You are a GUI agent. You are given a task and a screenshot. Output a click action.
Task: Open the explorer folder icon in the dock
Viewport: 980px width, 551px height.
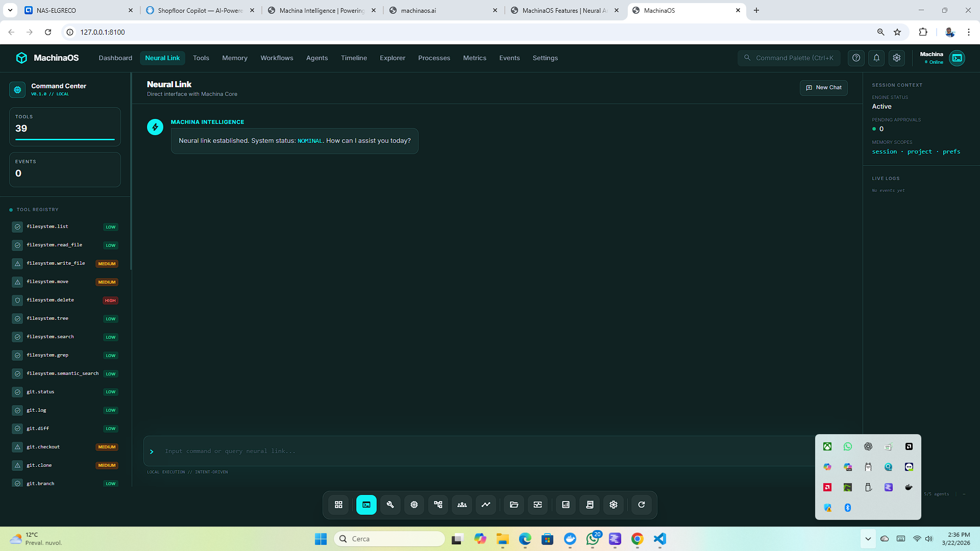514,505
